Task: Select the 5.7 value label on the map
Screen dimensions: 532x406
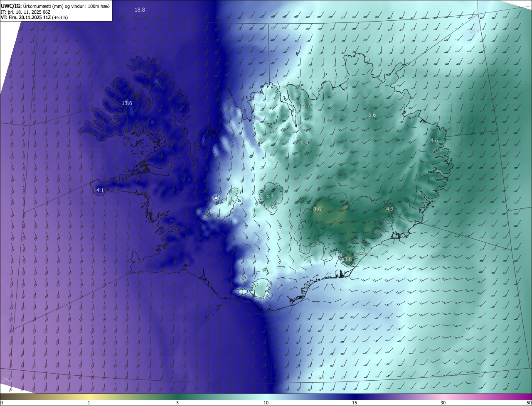Action: (307, 105)
